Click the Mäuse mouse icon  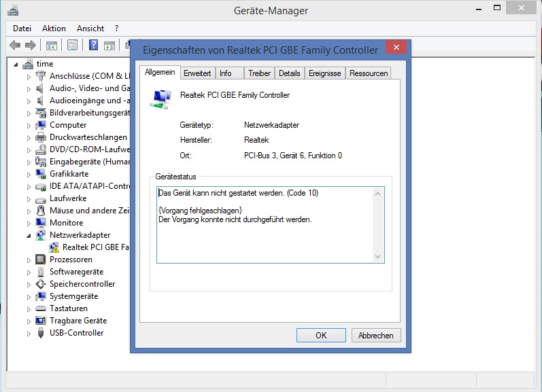[x=41, y=211]
